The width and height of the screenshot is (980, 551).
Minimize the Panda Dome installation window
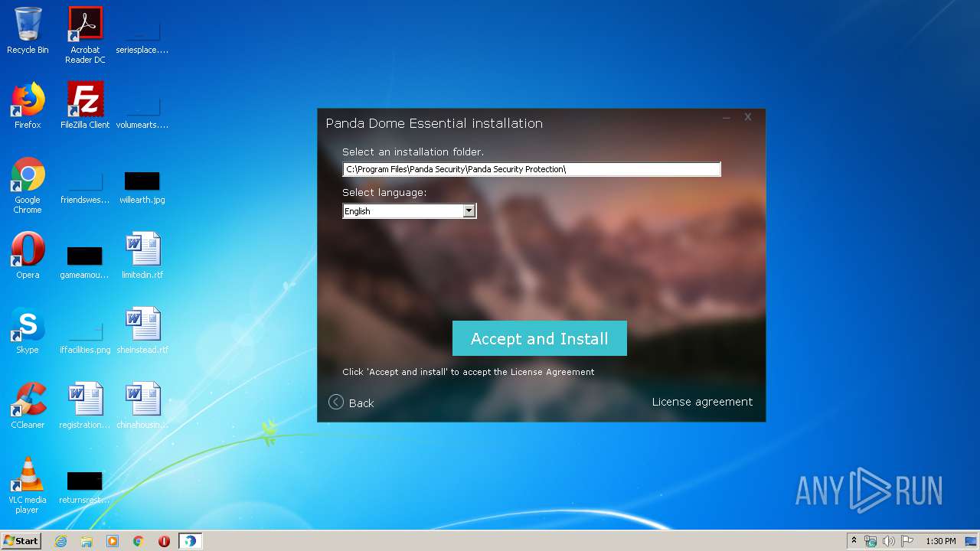[727, 117]
